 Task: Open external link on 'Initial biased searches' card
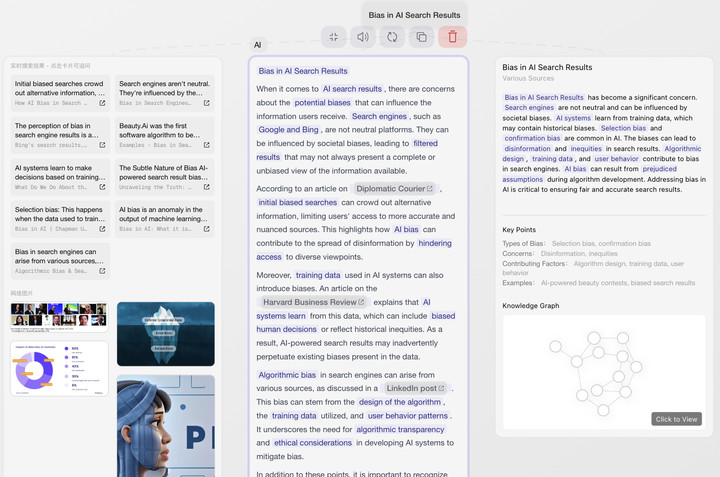[x=102, y=103]
